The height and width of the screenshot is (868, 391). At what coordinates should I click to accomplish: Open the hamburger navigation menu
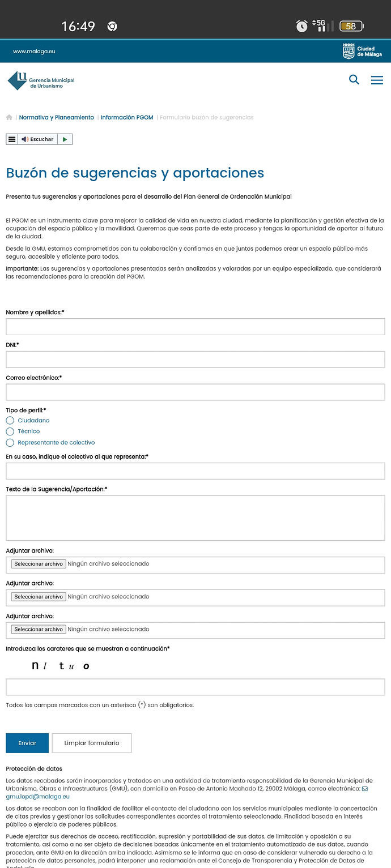click(377, 80)
